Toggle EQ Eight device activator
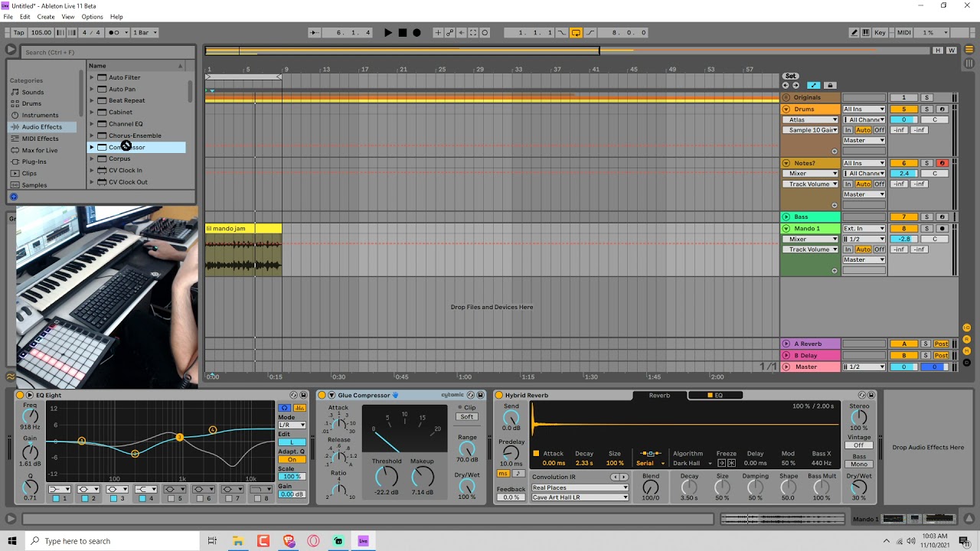This screenshot has width=980, height=551. 20,395
